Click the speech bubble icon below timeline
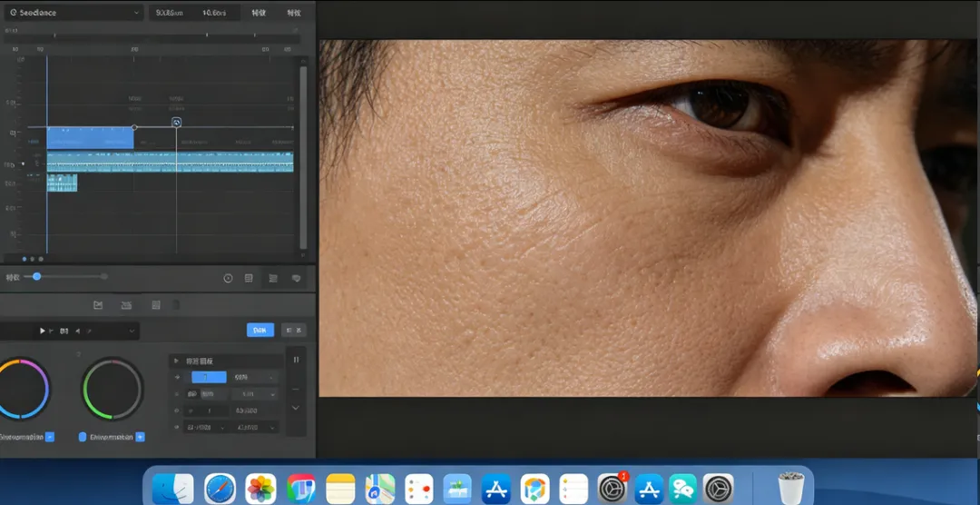Screen dimensions: 980x505 tap(296, 279)
